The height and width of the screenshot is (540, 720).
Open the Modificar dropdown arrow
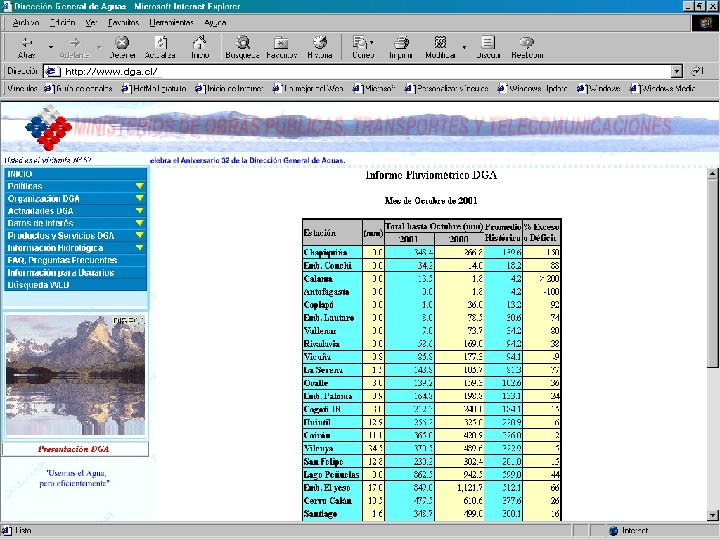(x=464, y=47)
